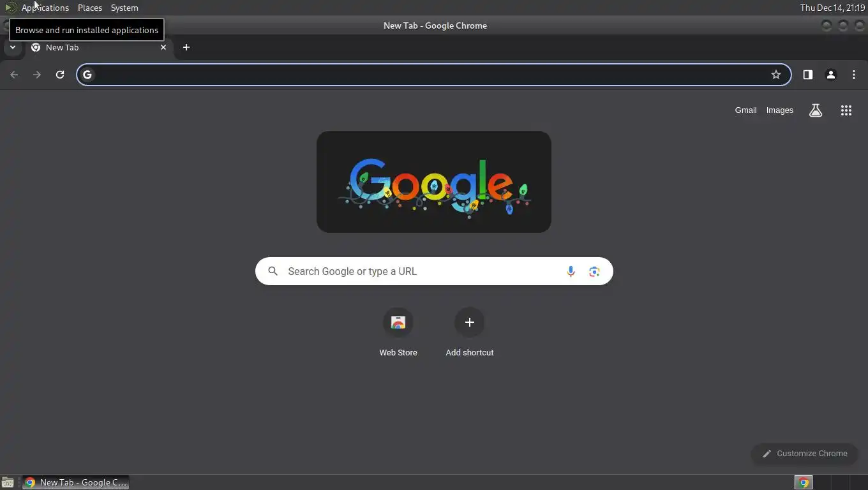This screenshot has height=490, width=868.
Task: Click the Google holiday lights doodle
Action: tap(434, 182)
